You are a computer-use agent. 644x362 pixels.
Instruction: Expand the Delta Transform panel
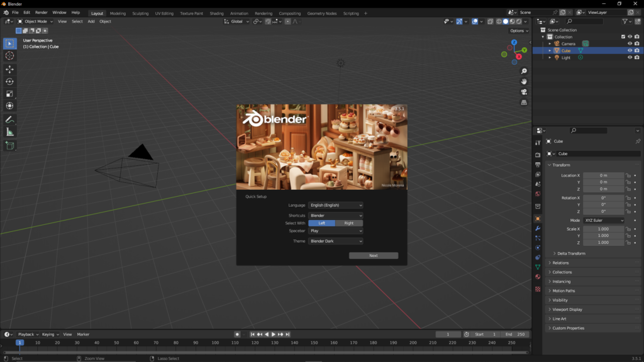571,254
